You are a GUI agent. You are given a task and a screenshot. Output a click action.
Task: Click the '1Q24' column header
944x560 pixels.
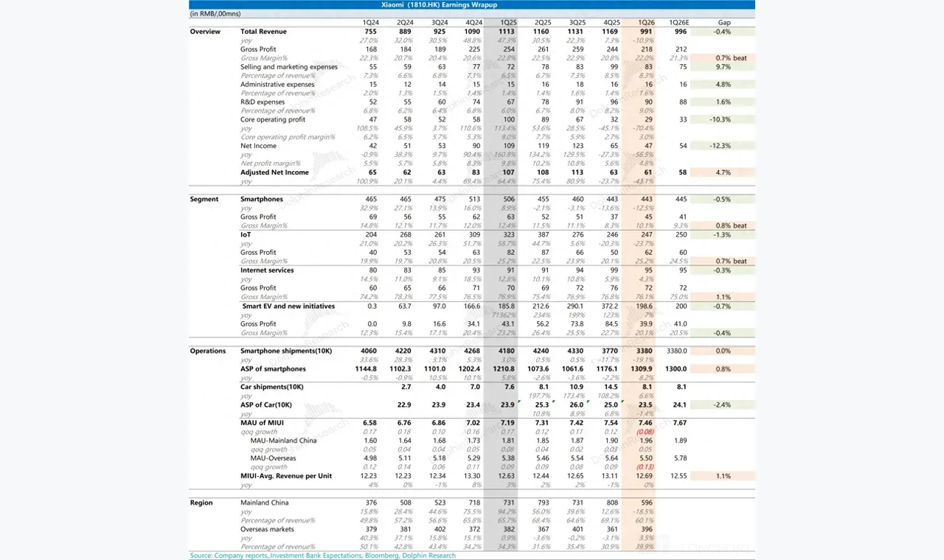[x=371, y=23]
